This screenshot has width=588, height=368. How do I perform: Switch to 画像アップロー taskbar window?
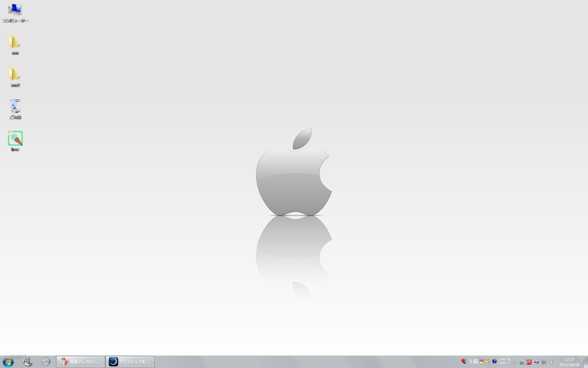point(81,362)
